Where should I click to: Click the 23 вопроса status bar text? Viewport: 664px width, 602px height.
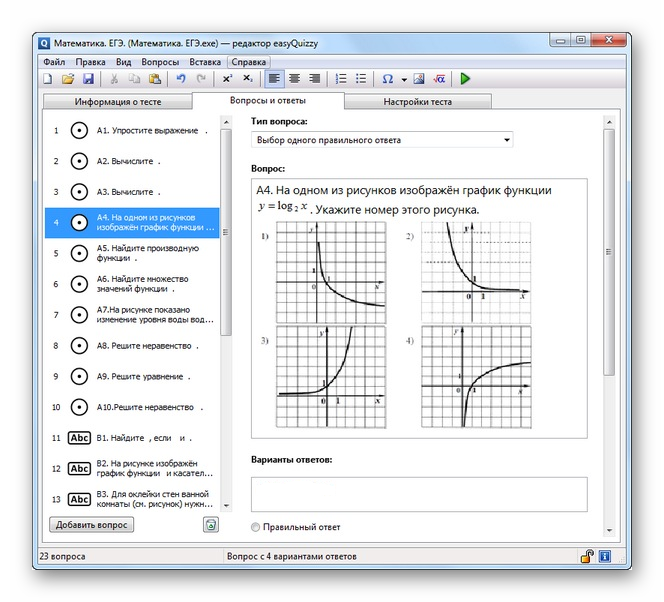pos(62,556)
